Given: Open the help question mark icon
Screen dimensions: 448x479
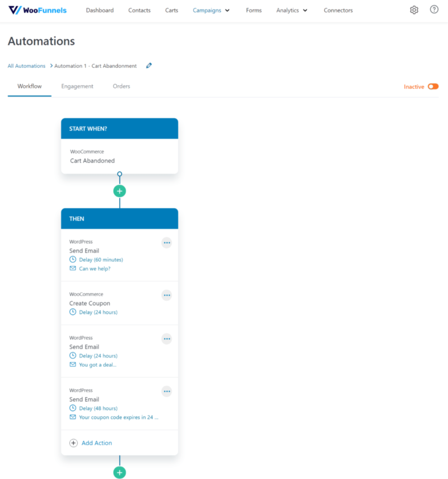Looking at the screenshot, I should (434, 10).
